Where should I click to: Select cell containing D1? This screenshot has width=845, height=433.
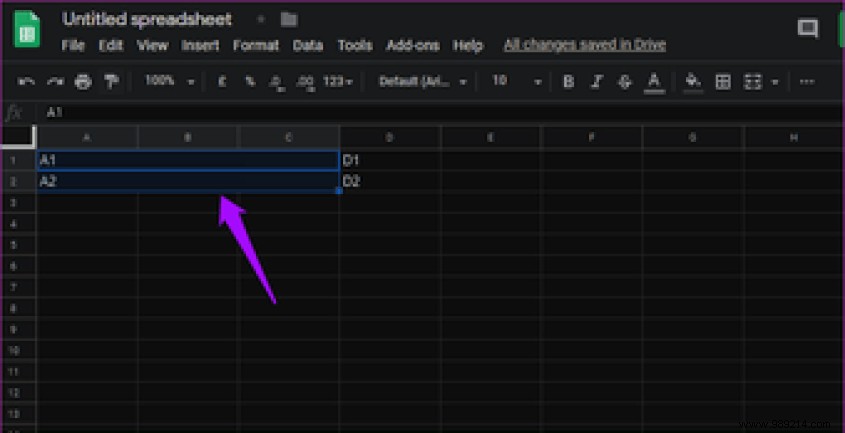(x=390, y=160)
